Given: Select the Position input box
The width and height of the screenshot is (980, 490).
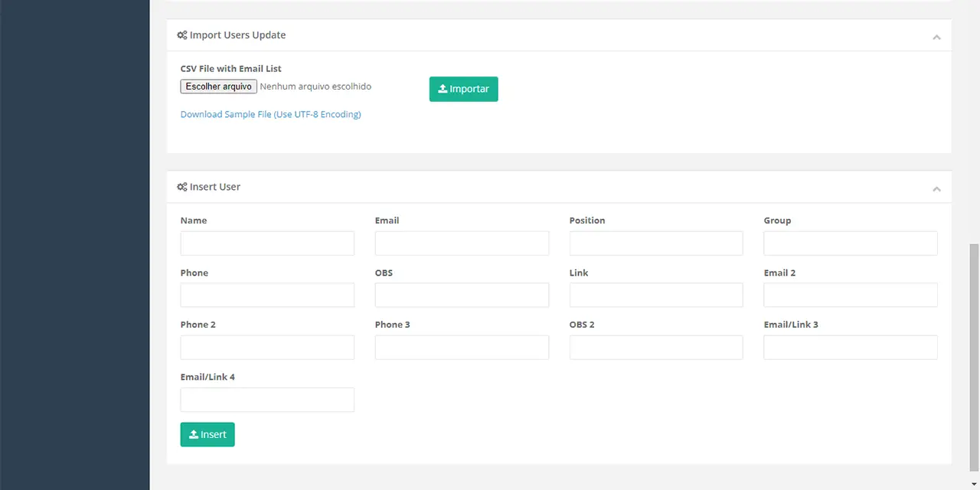Looking at the screenshot, I should (x=656, y=243).
